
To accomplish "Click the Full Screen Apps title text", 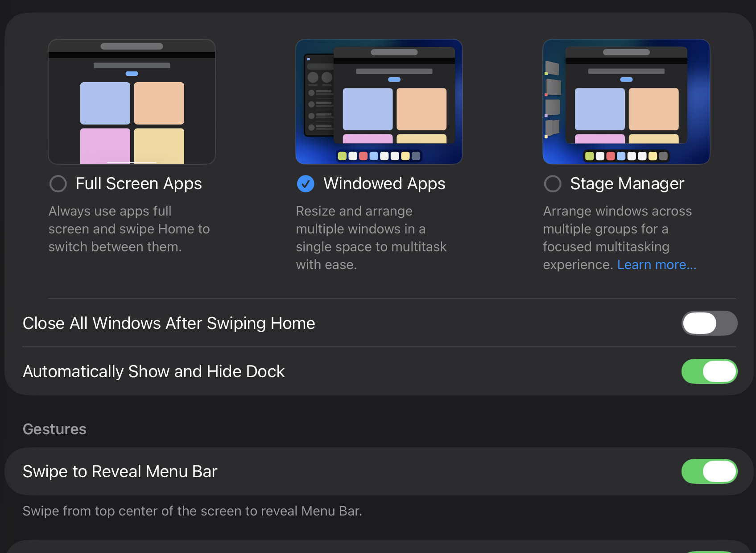I will pyautogui.click(x=139, y=184).
